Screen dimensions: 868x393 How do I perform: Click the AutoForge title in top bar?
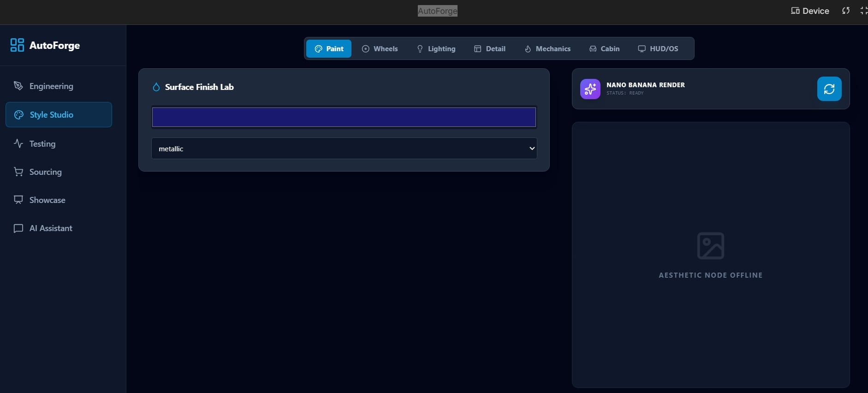[437, 11]
